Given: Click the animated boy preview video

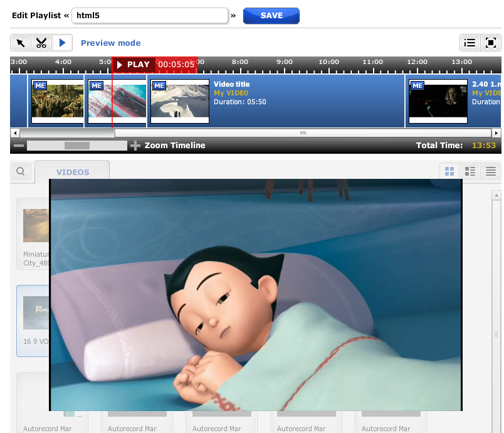Looking at the screenshot, I should coord(256,295).
